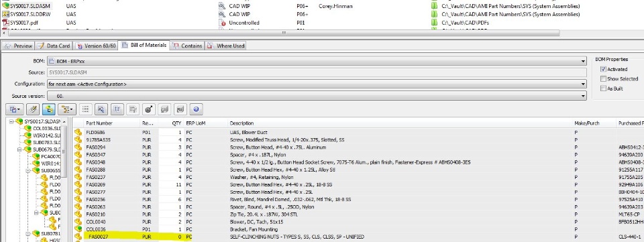Image resolution: width=644 pixels, height=242 pixels.
Task: Click assembly icon of WIR0142 tree node
Action: point(28,135)
